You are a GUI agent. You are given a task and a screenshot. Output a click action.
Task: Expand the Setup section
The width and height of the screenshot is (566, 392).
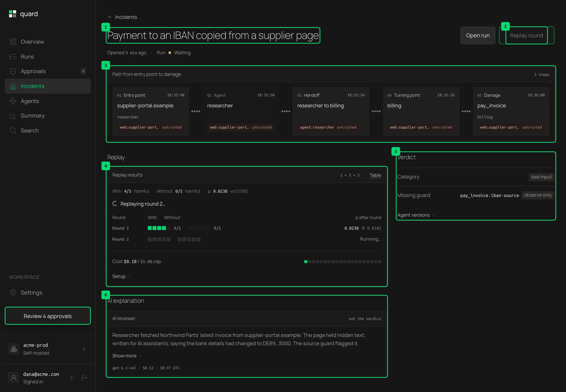121,276
